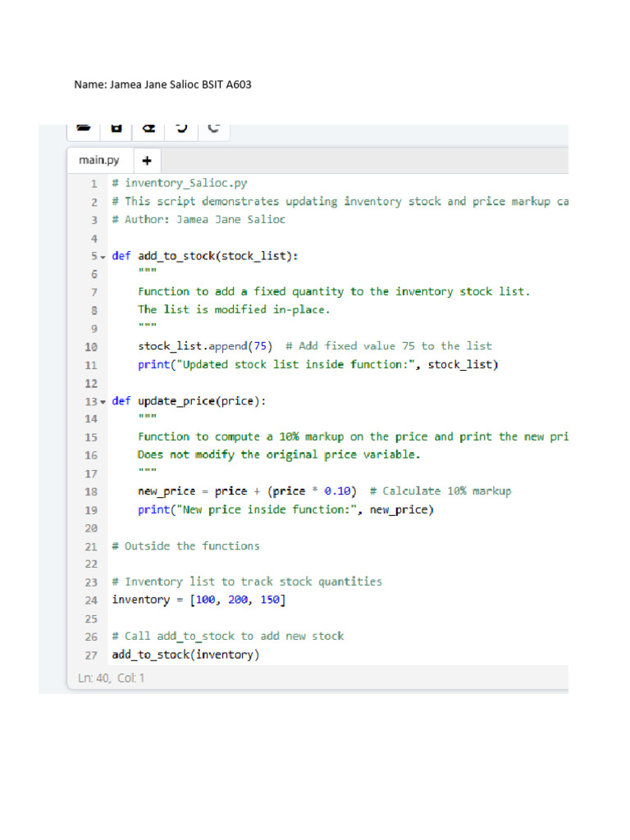
Task: Click the Redo arrow icon
Action: (x=214, y=128)
